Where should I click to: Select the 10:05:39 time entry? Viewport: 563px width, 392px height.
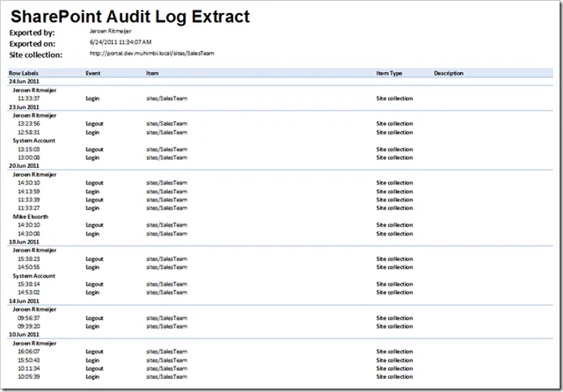click(29, 376)
